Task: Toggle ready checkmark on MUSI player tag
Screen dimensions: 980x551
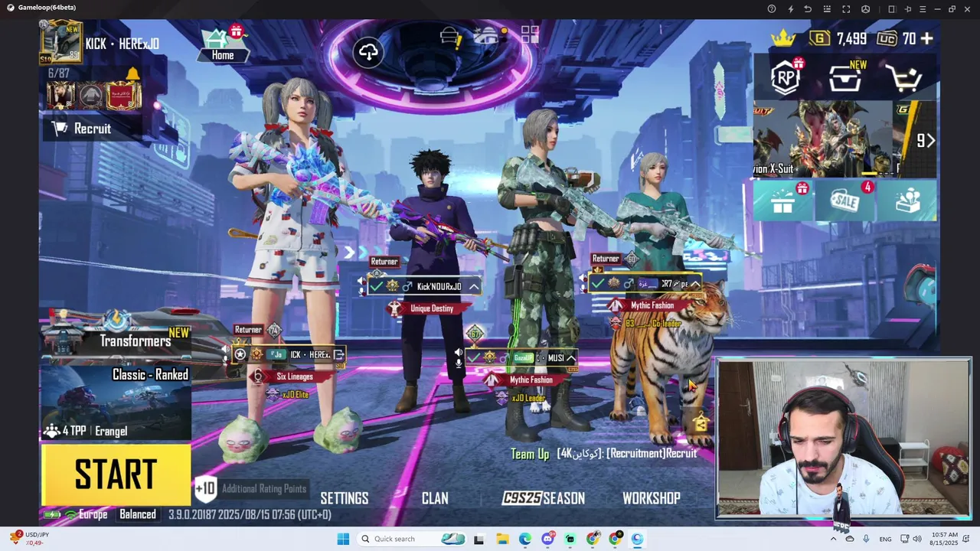Action: 473,357
